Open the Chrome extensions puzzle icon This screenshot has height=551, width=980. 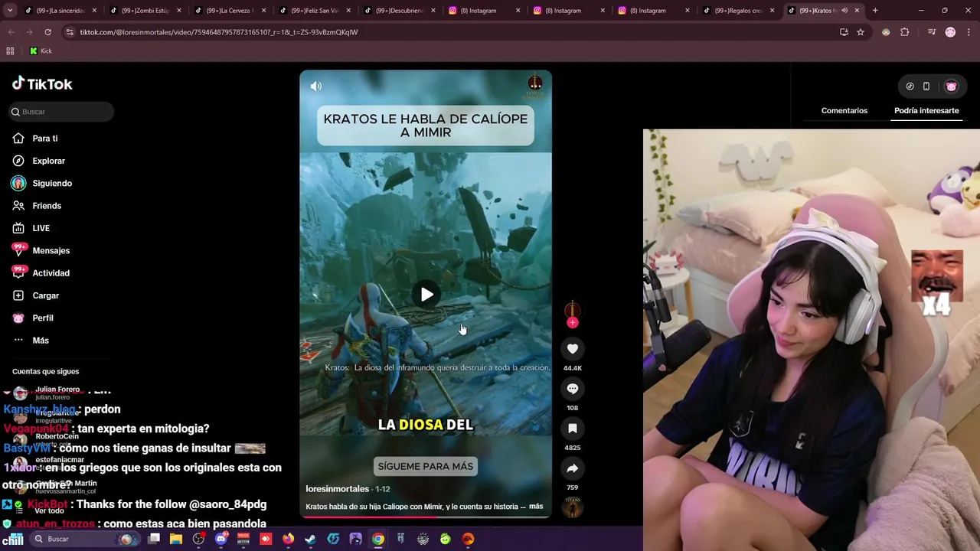pos(905,32)
